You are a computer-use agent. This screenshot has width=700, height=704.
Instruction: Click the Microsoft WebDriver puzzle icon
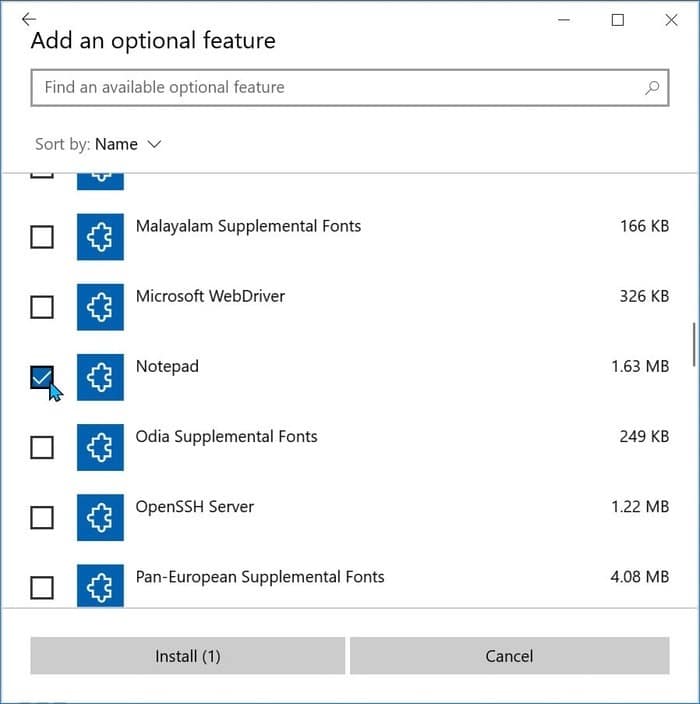100,307
